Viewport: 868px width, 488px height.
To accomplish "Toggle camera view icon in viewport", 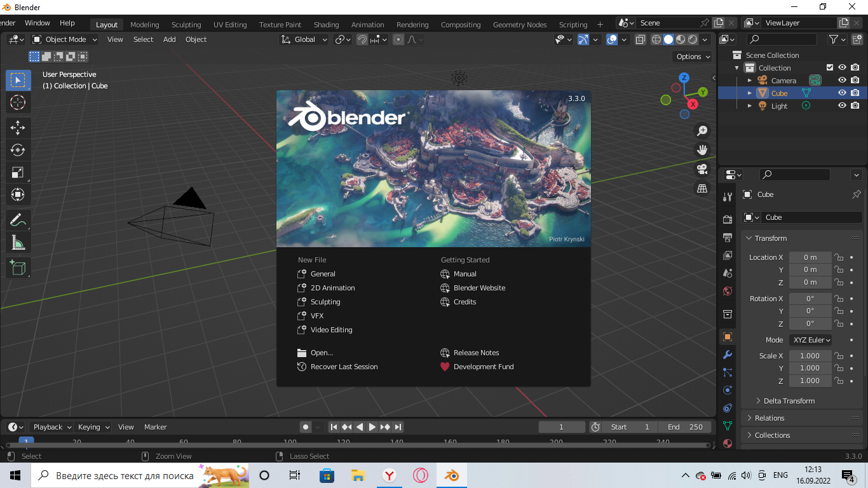I will click(x=702, y=169).
